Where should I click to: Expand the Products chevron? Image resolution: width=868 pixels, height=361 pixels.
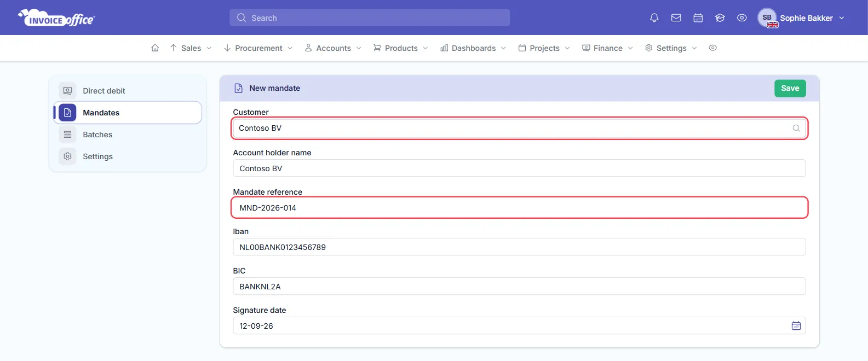(x=425, y=48)
